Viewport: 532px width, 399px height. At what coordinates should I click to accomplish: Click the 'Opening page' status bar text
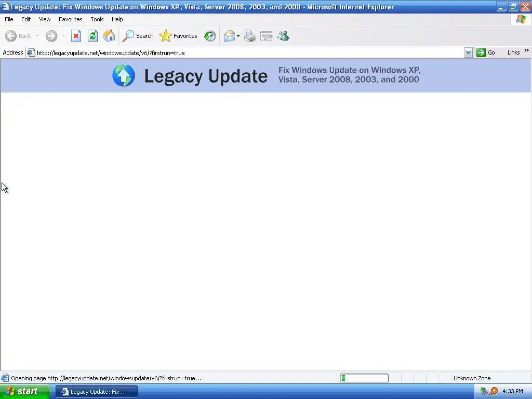(106, 378)
